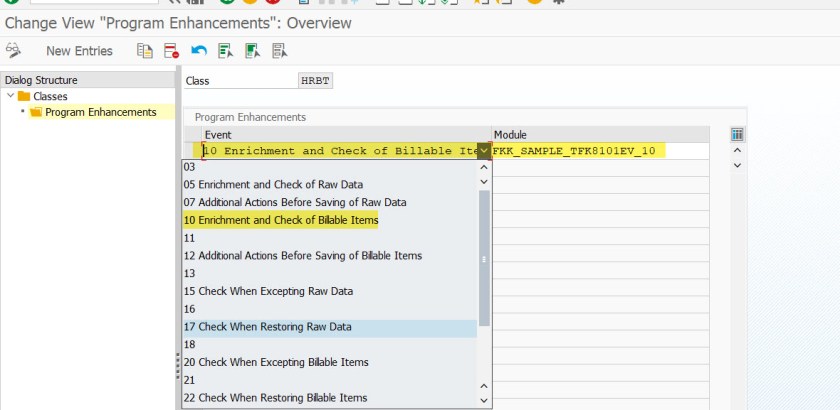Click the Class field showing HRBT
840x410 pixels.
315,81
